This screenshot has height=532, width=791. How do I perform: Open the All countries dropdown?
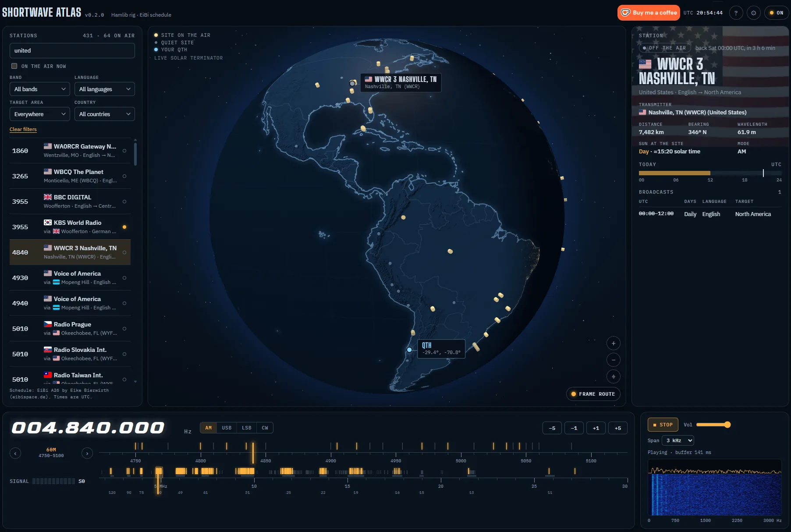tap(105, 114)
